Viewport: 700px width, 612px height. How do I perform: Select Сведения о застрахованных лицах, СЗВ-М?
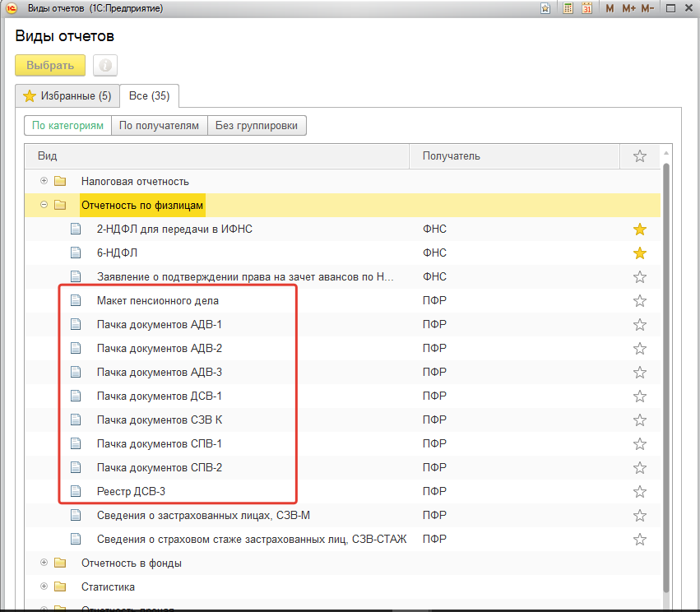pos(342,516)
